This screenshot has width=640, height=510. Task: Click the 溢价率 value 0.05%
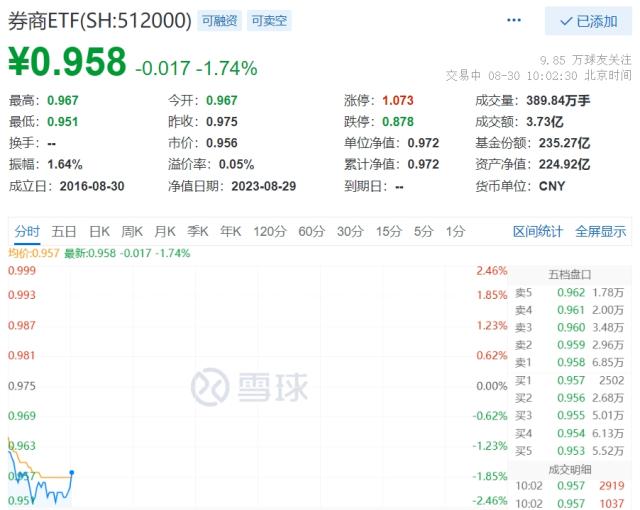click(x=236, y=164)
